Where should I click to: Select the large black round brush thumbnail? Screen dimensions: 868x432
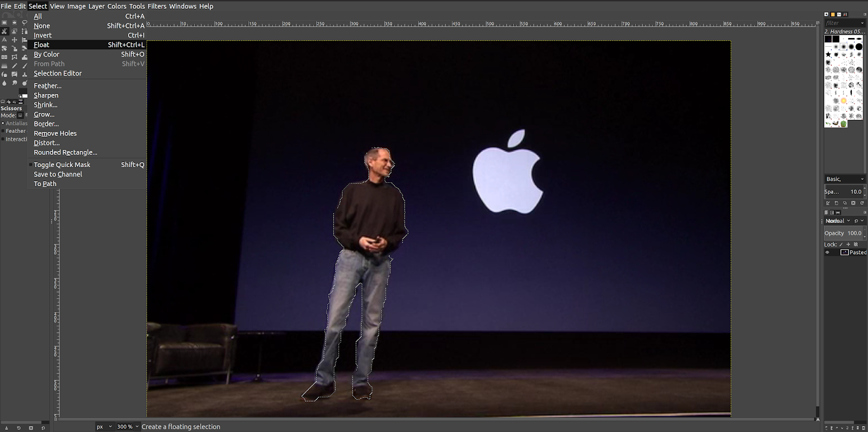tap(859, 47)
